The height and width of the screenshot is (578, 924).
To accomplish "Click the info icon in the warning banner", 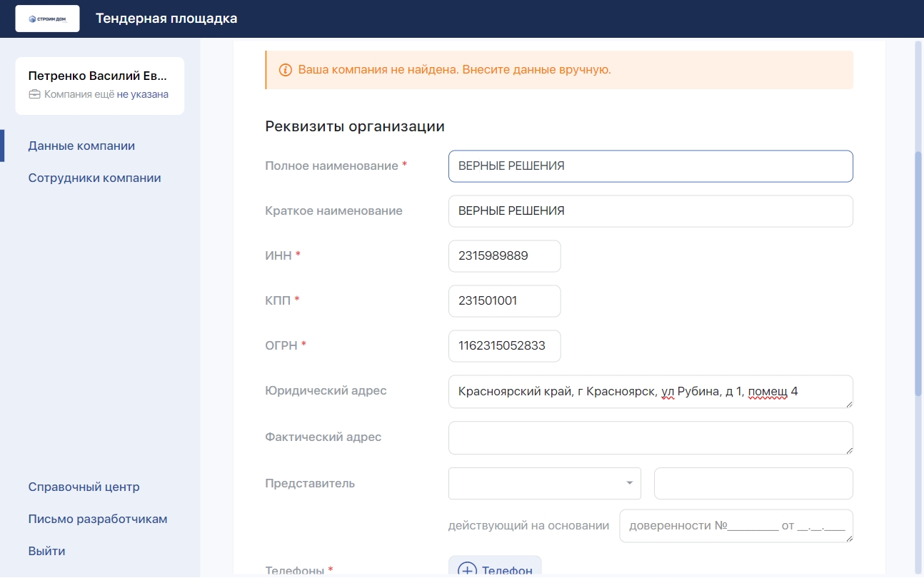I will click(x=285, y=70).
